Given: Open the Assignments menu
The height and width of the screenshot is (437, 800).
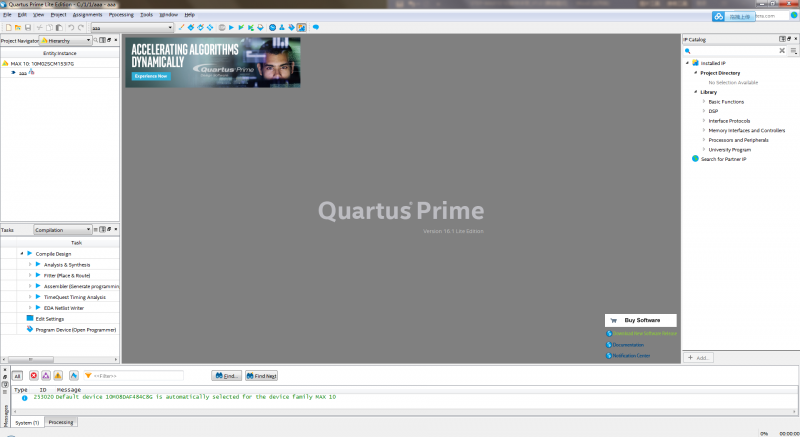Looking at the screenshot, I should coord(87,15).
